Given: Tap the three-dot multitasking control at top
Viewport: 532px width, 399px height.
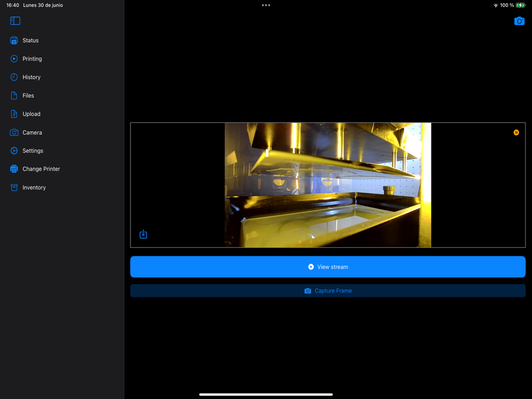Looking at the screenshot, I should click(x=266, y=5).
